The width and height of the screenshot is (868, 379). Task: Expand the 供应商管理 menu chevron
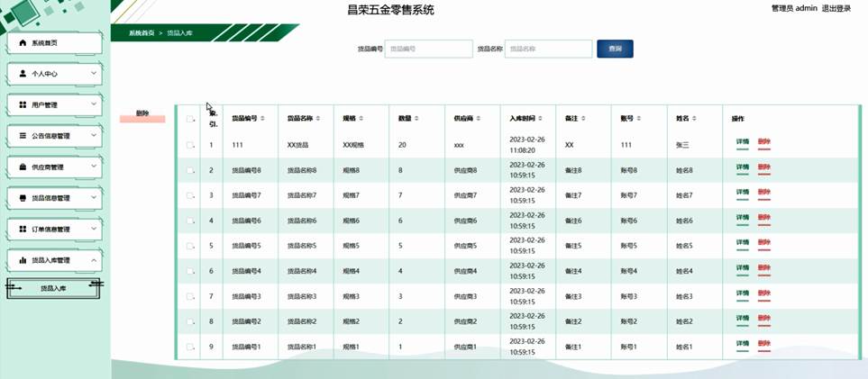click(94, 166)
